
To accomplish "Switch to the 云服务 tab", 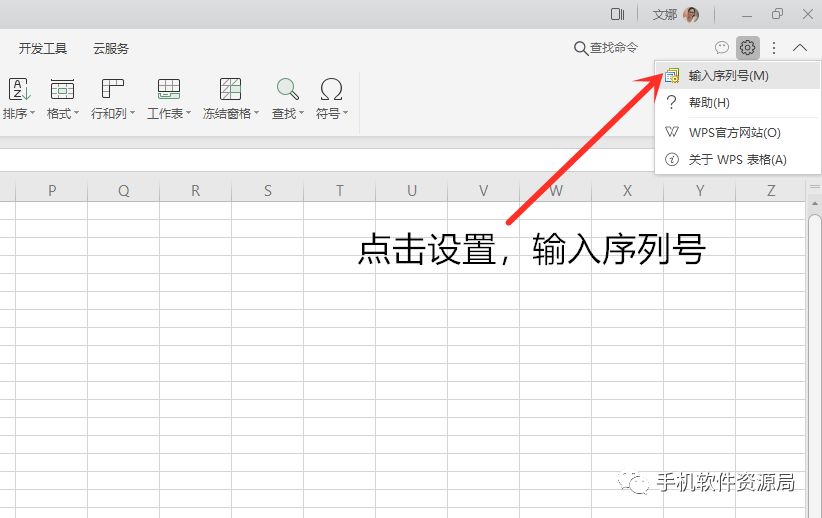I will coord(111,49).
